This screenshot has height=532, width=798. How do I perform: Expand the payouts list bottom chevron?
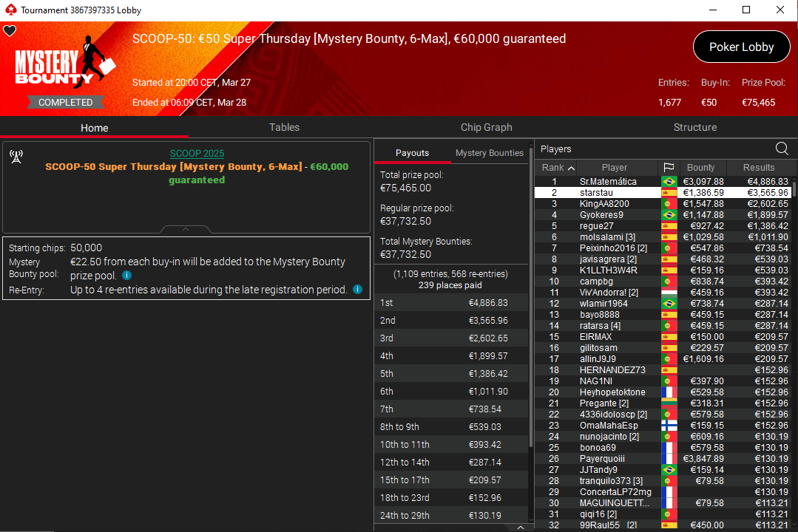520,528
